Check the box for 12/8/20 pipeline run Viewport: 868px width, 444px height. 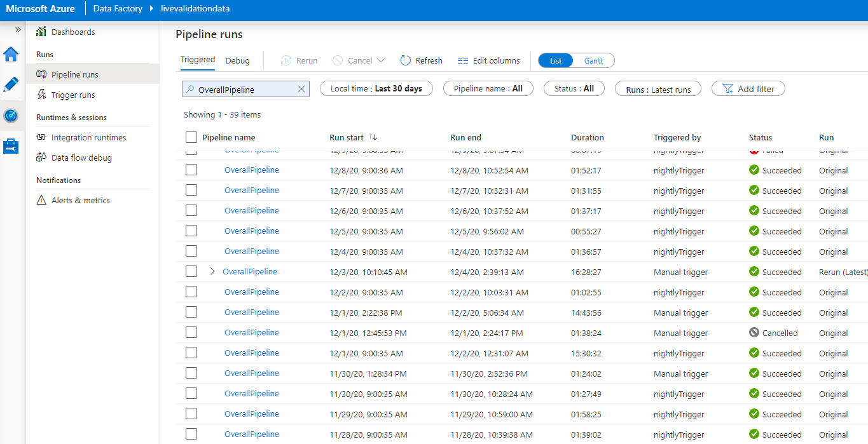191,170
